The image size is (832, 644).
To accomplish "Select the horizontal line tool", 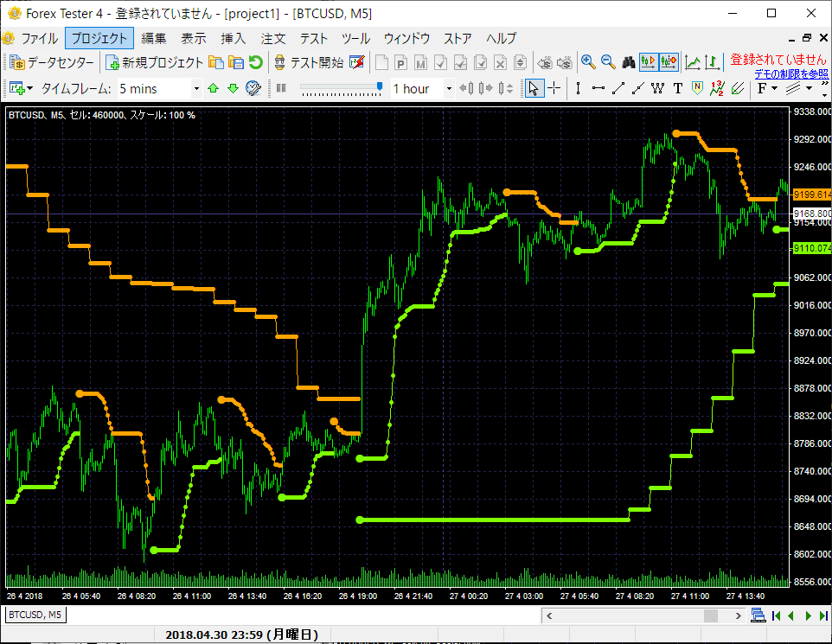I will tap(598, 88).
